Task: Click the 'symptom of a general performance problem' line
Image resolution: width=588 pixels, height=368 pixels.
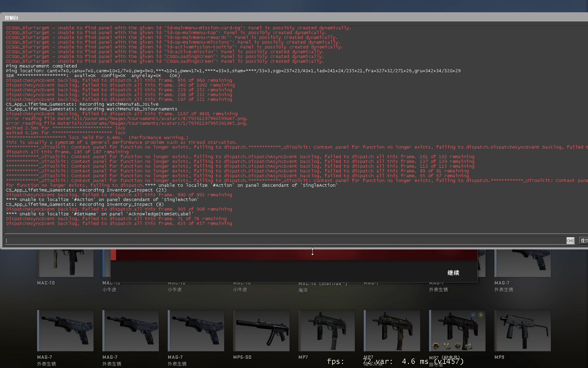Action: click(121, 142)
